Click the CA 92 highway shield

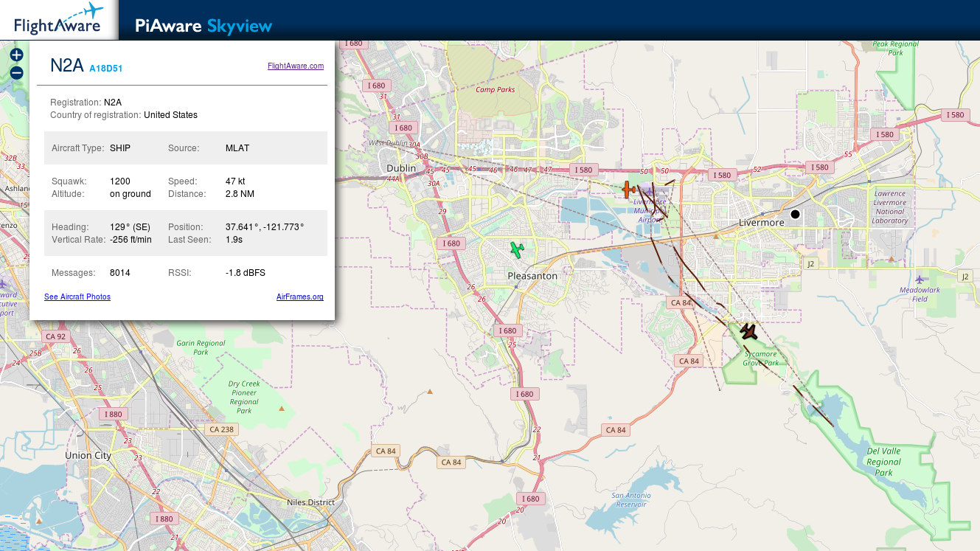pos(55,336)
